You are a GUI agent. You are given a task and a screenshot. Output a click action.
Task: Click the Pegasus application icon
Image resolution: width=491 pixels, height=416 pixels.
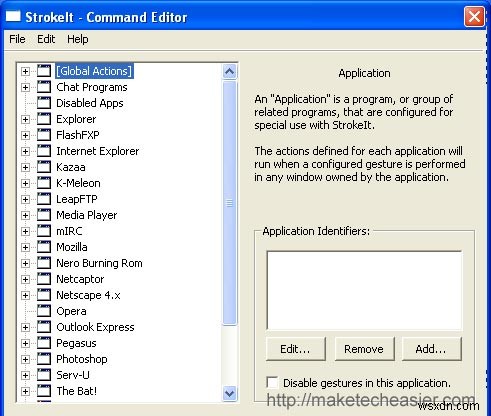pos(44,343)
